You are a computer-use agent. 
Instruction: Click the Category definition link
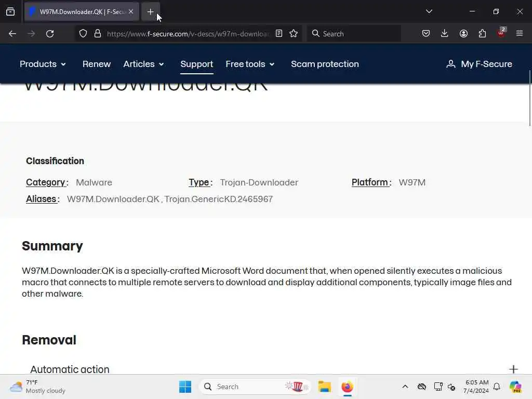[46, 182]
